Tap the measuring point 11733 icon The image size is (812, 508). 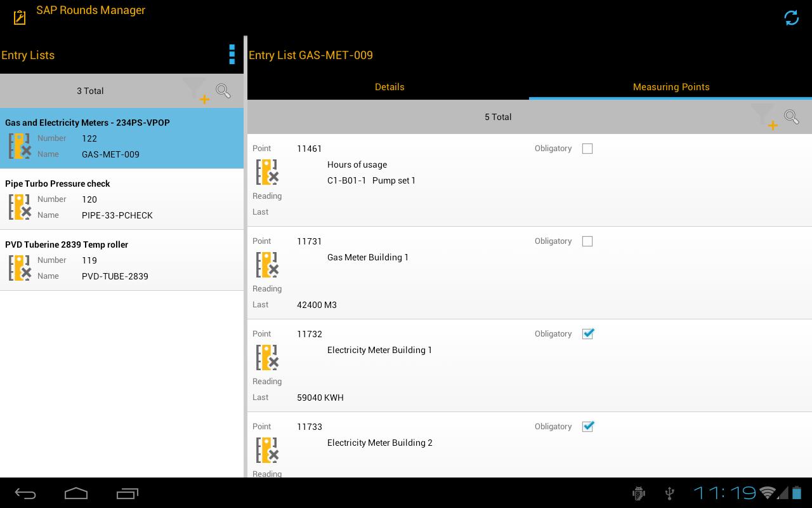click(x=267, y=450)
